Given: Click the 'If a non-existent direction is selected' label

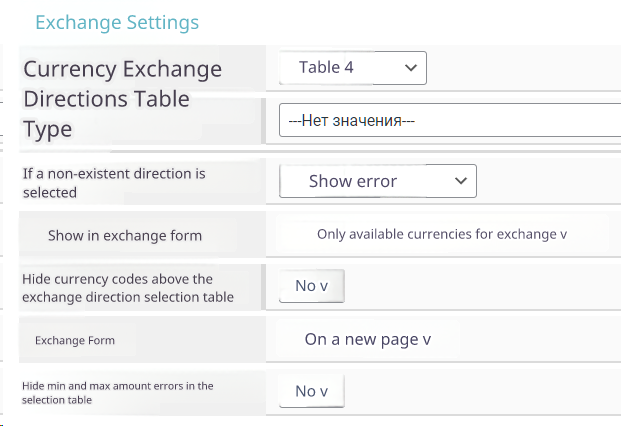Looking at the screenshot, I should [x=114, y=182].
